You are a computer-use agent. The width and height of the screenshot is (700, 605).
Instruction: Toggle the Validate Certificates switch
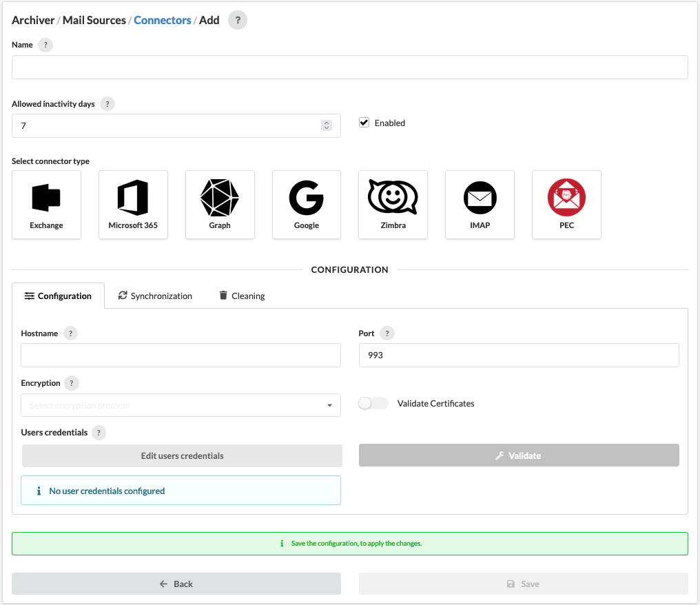click(x=373, y=403)
